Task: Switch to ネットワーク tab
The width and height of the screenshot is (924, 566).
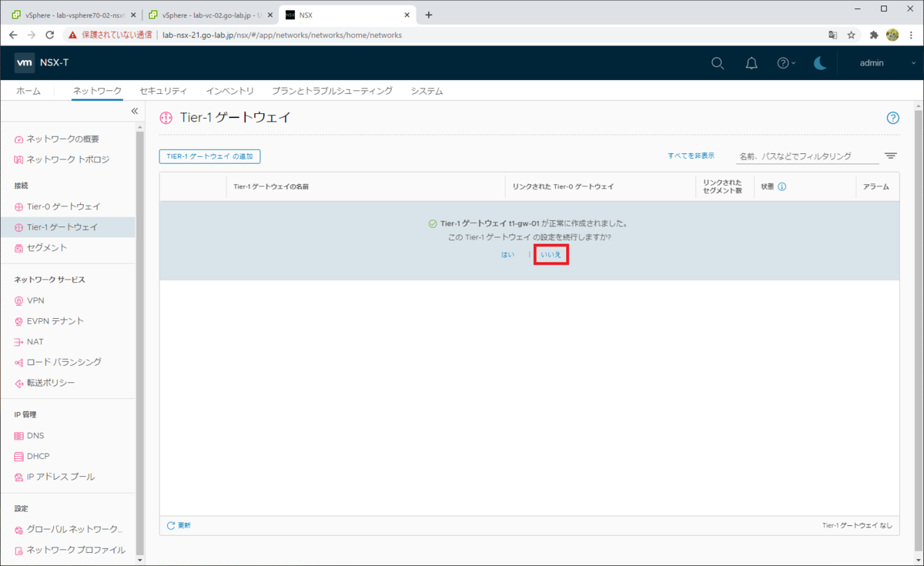Action: pos(97,91)
